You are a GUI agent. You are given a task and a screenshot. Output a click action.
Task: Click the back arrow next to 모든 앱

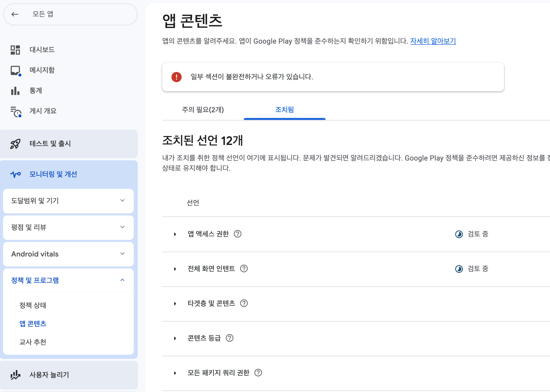click(15, 14)
